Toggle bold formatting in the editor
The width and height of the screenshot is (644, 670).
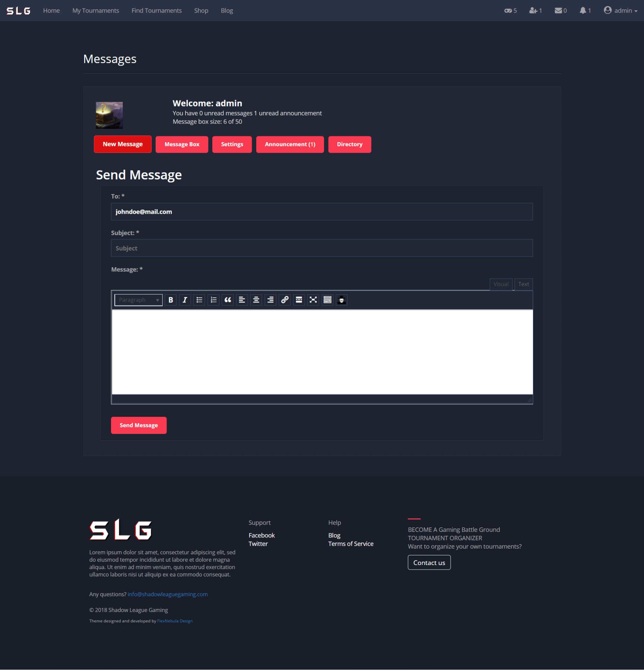tap(171, 300)
